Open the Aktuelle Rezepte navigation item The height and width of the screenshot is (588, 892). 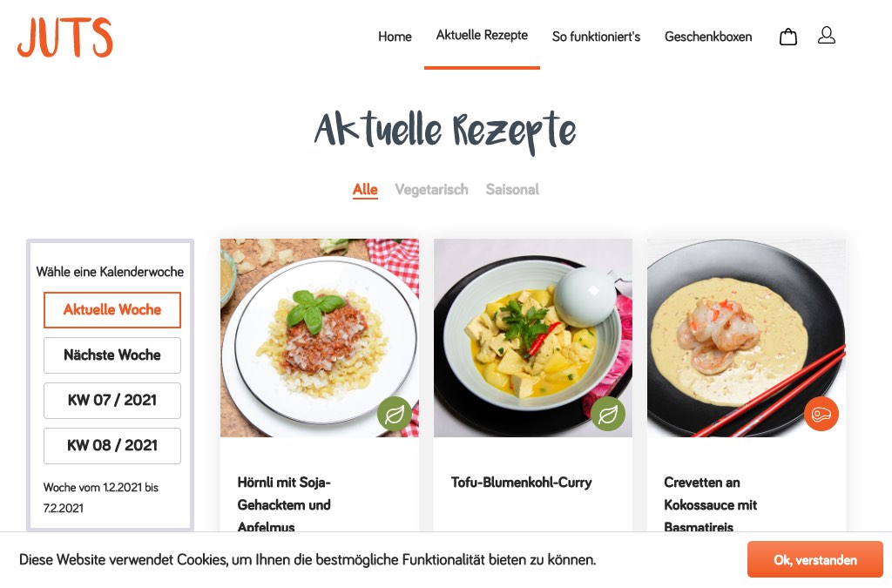[482, 35]
